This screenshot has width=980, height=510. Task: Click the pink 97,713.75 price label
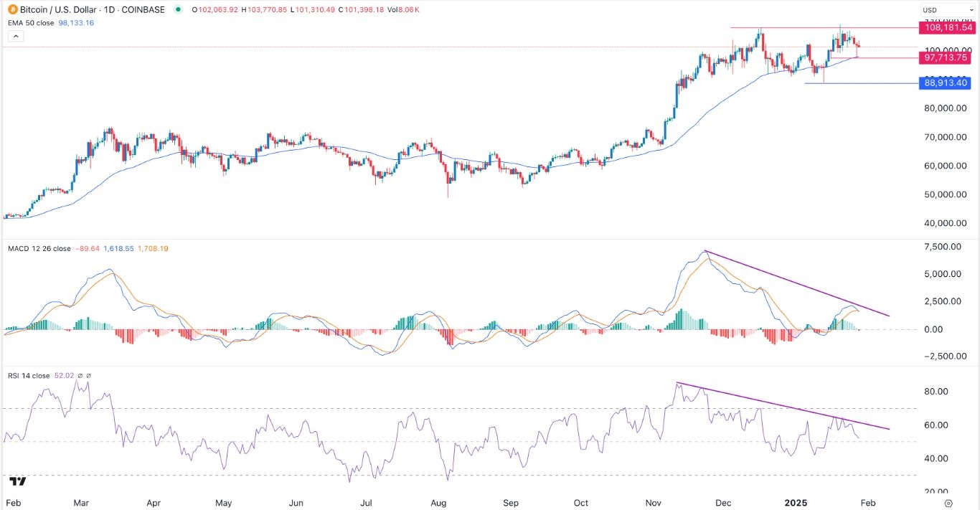tap(946, 57)
